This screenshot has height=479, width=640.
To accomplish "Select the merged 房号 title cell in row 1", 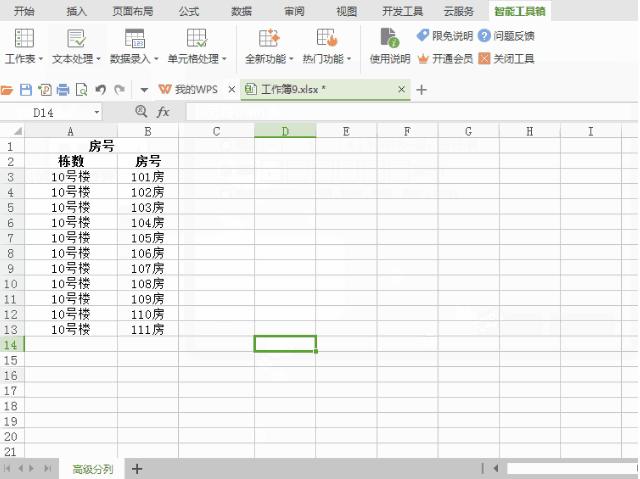I will (101, 146).
